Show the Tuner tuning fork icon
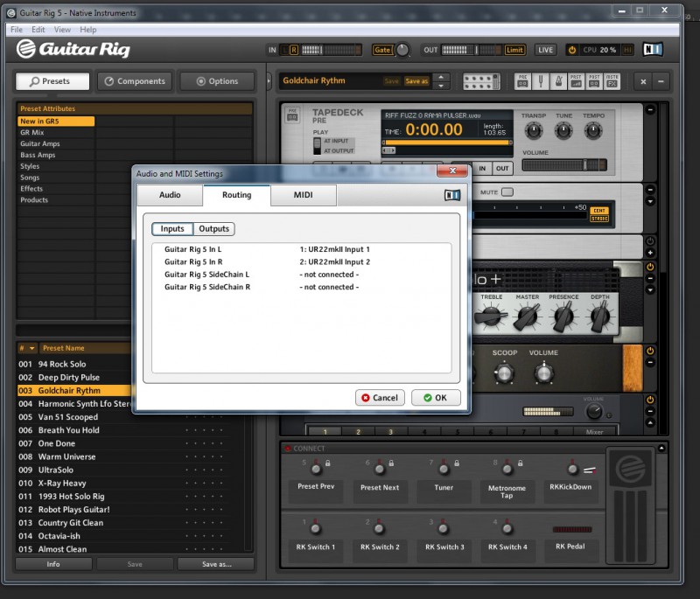This screenshot has height=599, width=700. 541,81
